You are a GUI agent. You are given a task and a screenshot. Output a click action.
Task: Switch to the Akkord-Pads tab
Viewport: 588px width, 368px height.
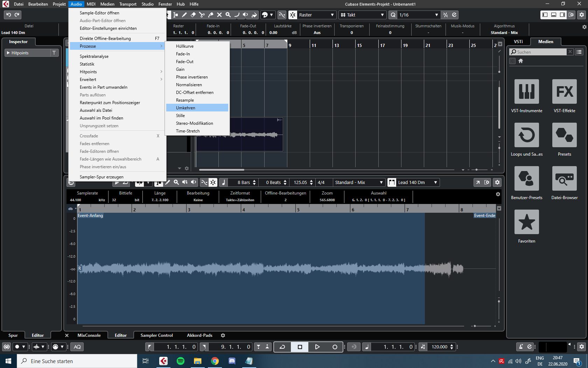(199, 335)
